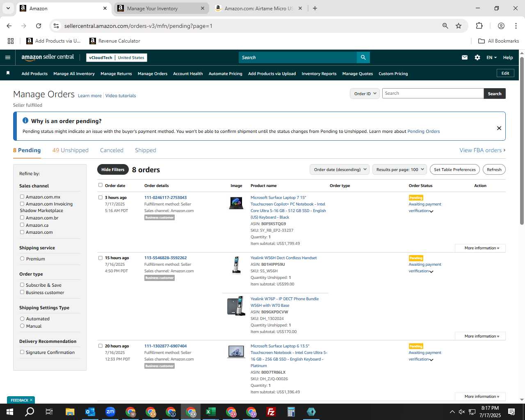The height and width of the screenshot is (420, 525).
Task: Open Excel from the taskbar
Action: (211, 412)
